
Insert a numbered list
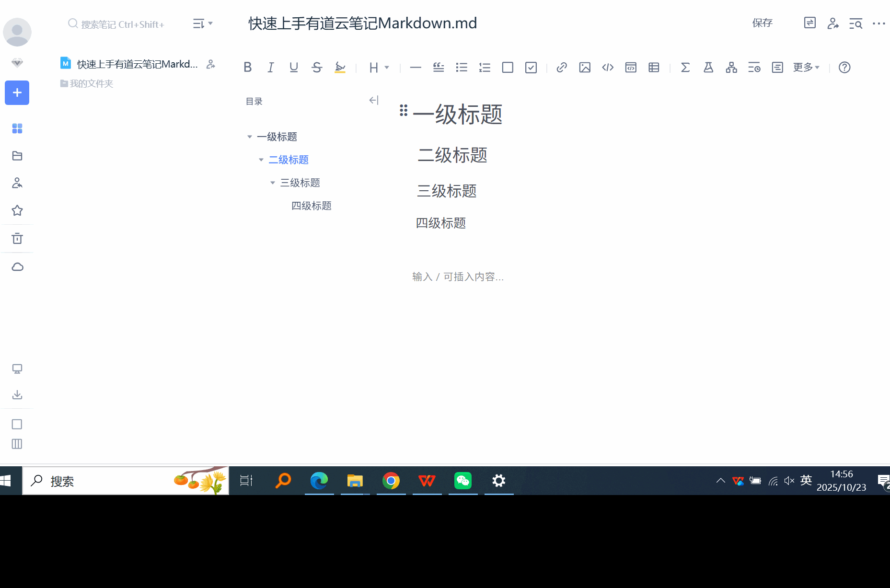point(485,68)
